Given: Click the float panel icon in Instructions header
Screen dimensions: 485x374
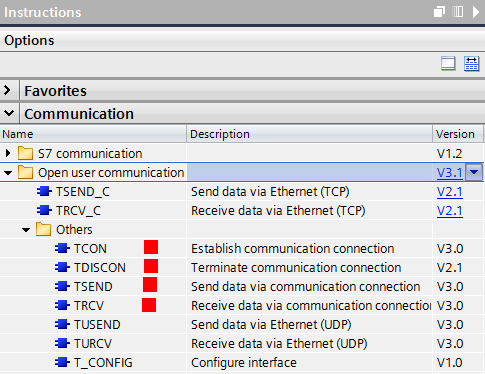Looking at the screenshot, I should (439, 12).
